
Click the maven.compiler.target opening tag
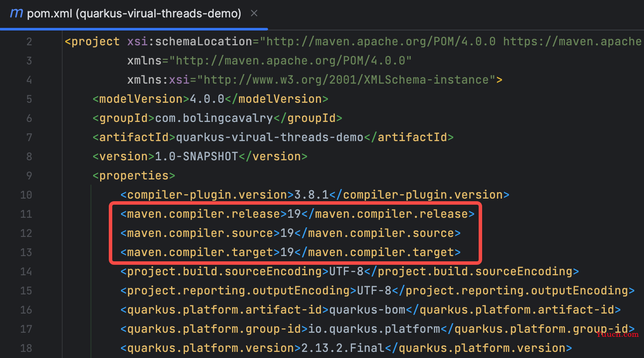coord(200,252)
